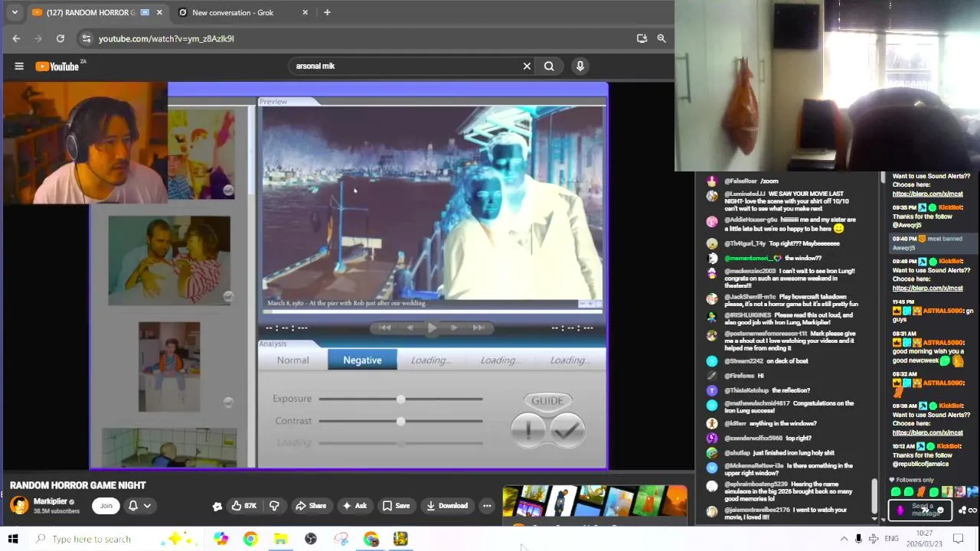Clear the YouTube search text with X
Image resolution: width=980 pixels, height=551 pixels.
(x=527, y=67)
